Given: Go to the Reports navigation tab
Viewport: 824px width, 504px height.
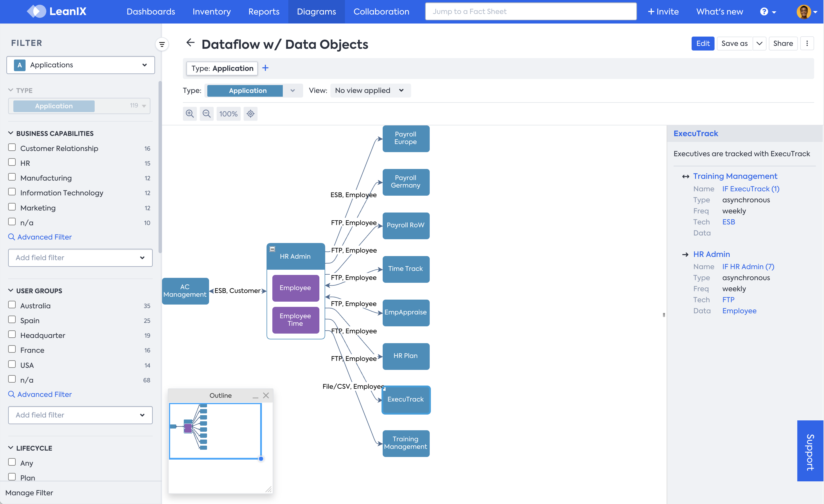Looking at the screenshot, I should coord(264,12).
